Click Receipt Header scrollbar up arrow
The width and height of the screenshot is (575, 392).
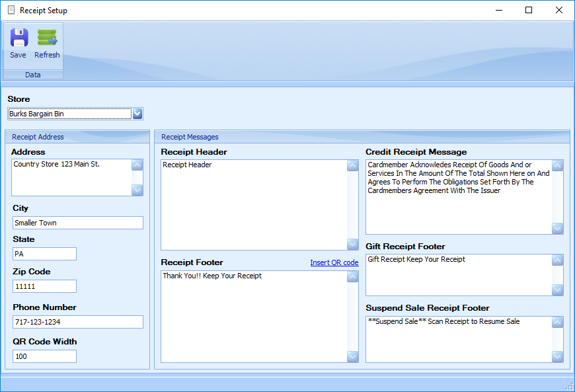point(353,166)
